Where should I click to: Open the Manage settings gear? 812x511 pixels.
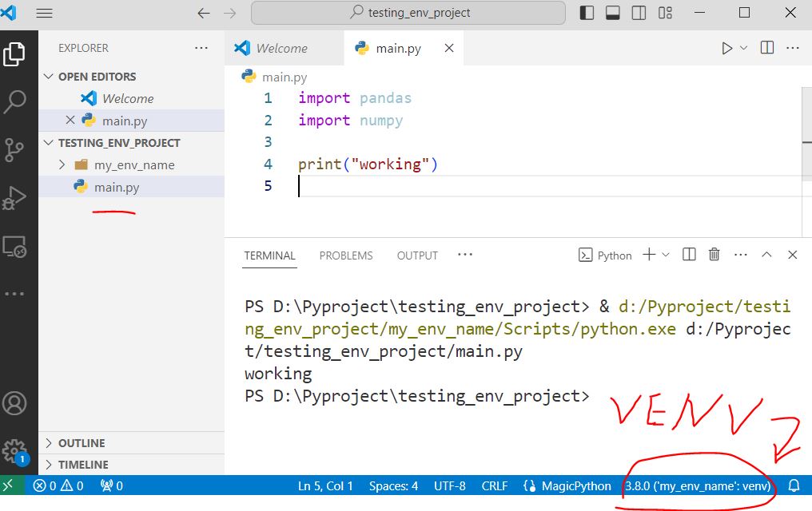14,450
